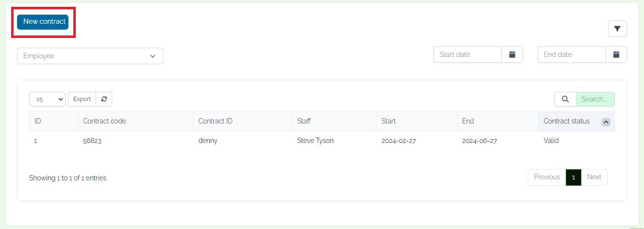Open the Start date calendar icon
644x229 pixels.
512,54
